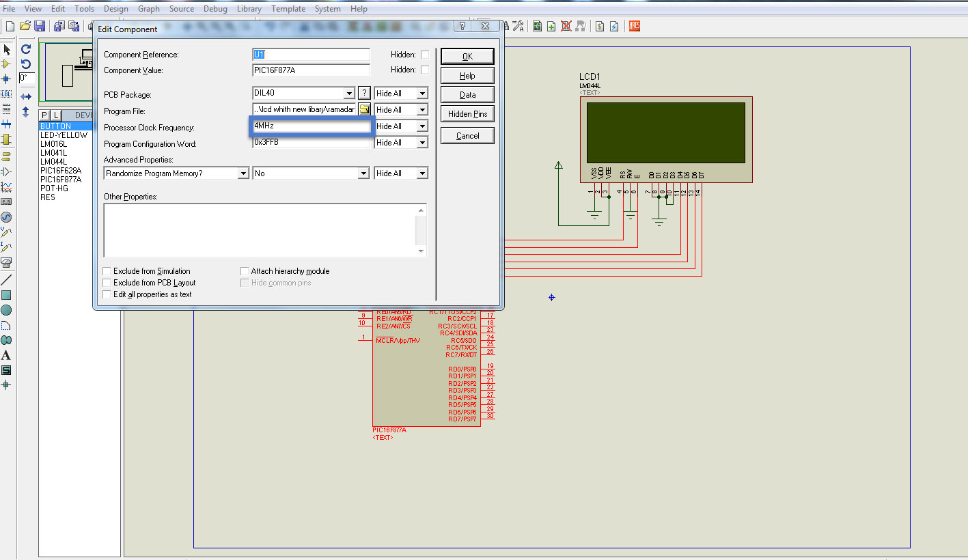Image resolution: width=968 pixels, height=560 pixels.
Task: Open the Debug menu
Action: (x=215, y=9)
